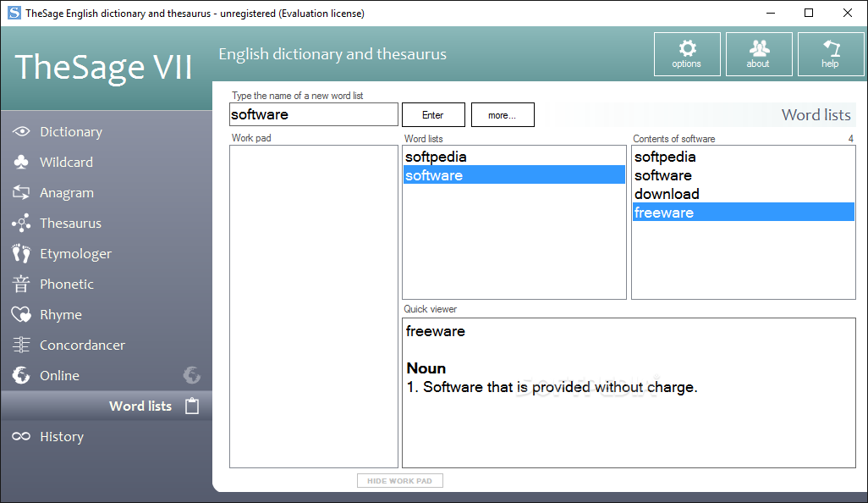Select the software word list
Viewport: 868px width, 503px height.
pos(514,175)
